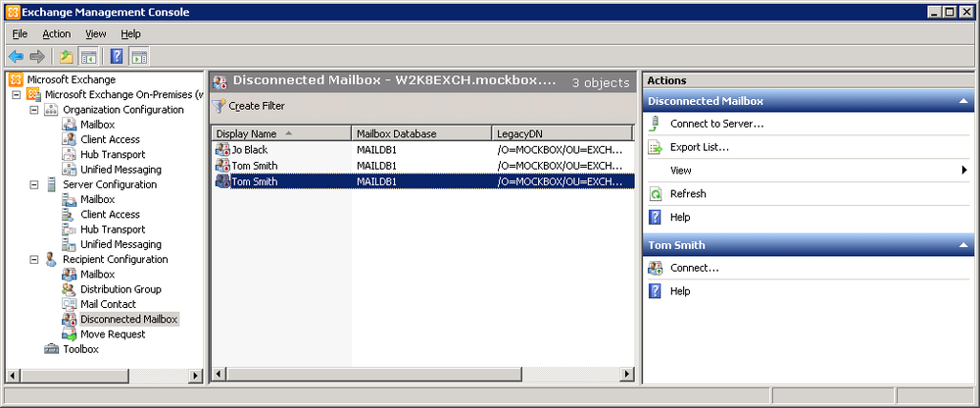Image resolution: width=980 pixels, height=408 pixels.
Task: Open the Action menu
Action: pos(56,33)
